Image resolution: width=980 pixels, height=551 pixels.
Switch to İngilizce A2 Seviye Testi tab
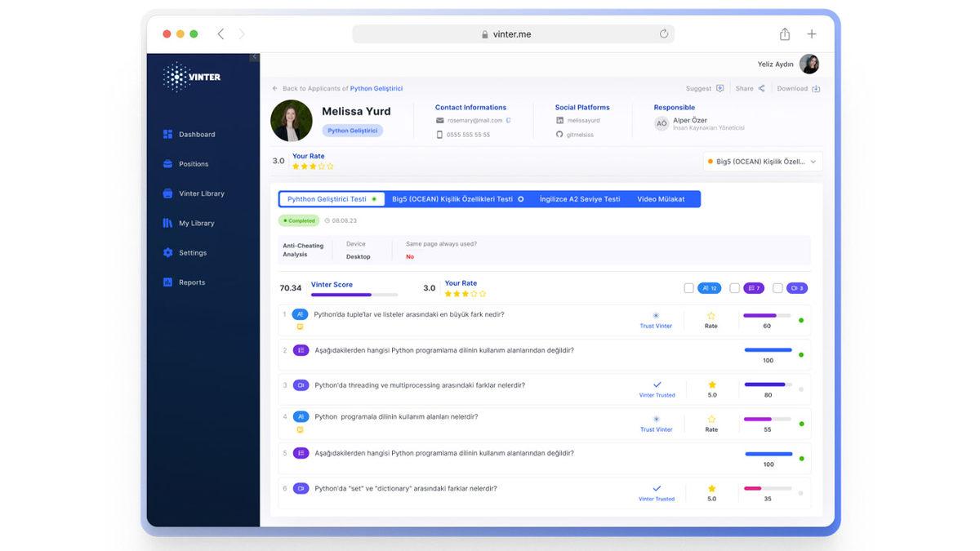[x=579, y=199]
